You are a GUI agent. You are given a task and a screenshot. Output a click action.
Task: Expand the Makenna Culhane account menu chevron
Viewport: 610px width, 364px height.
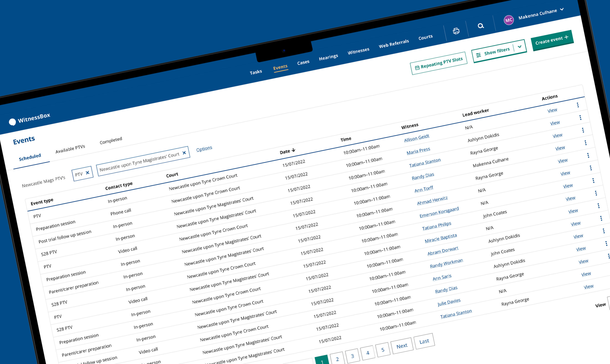(x=562, y=9)
